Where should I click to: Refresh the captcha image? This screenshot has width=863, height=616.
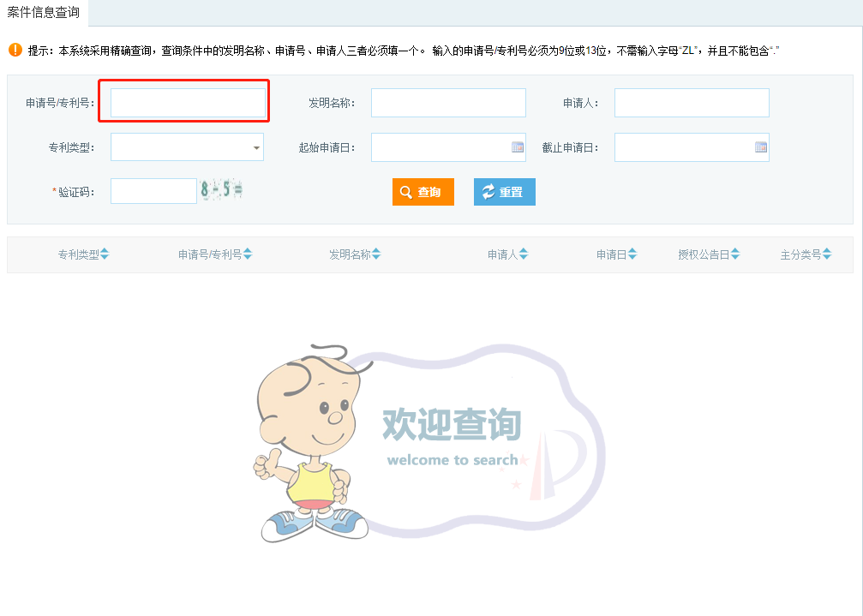(x=221, y=189)
